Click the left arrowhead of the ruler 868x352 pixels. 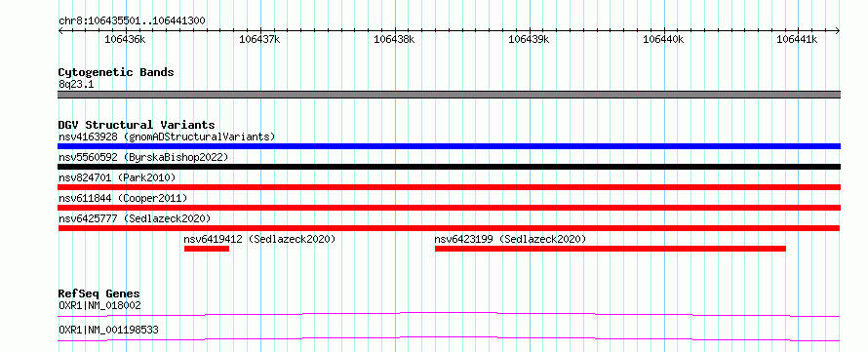[x=60, y=31]
